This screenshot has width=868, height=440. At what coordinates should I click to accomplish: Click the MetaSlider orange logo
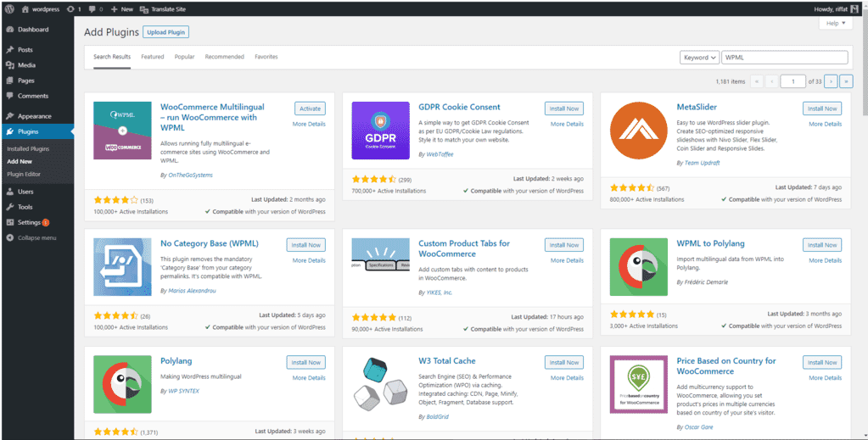tap(639, 131)
